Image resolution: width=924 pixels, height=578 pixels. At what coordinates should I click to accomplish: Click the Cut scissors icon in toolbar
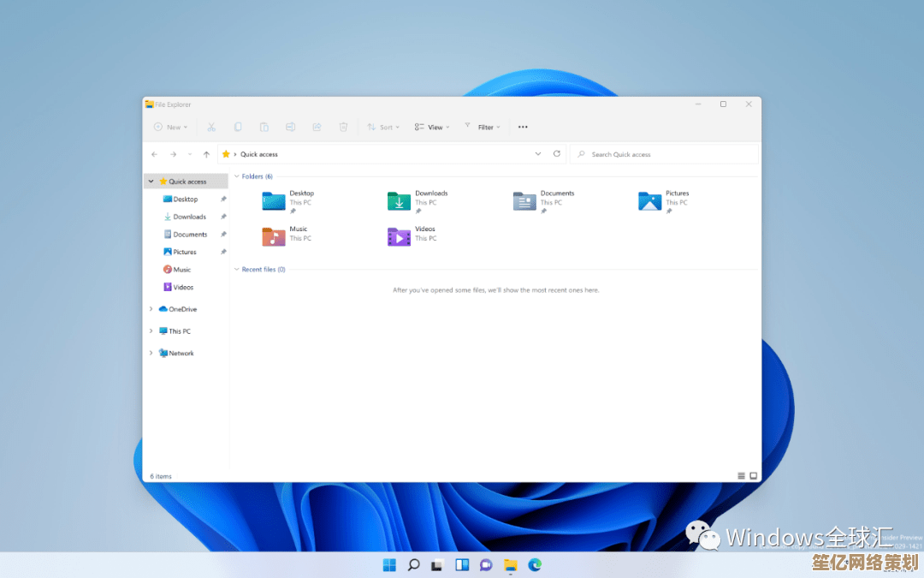pyautogui.click(x=211, y=127)
